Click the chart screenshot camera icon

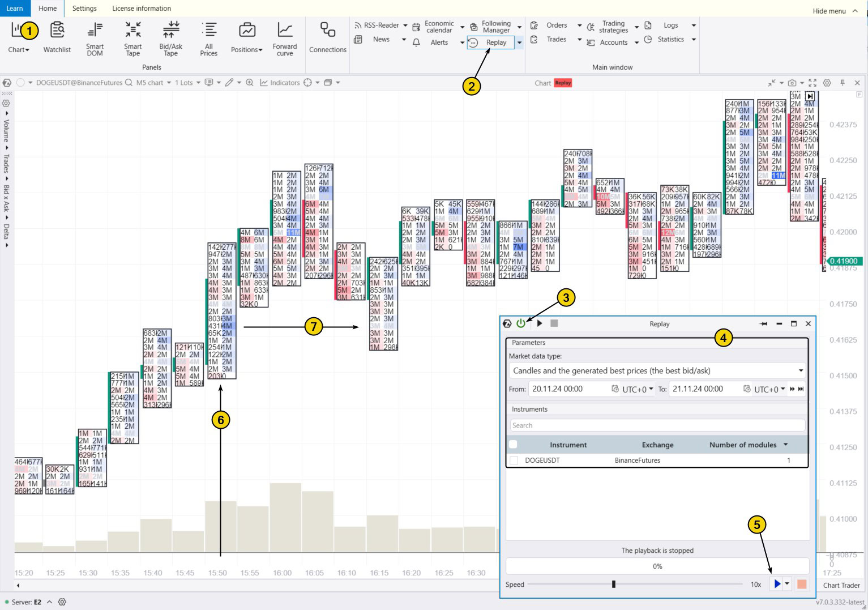(792, 83)
